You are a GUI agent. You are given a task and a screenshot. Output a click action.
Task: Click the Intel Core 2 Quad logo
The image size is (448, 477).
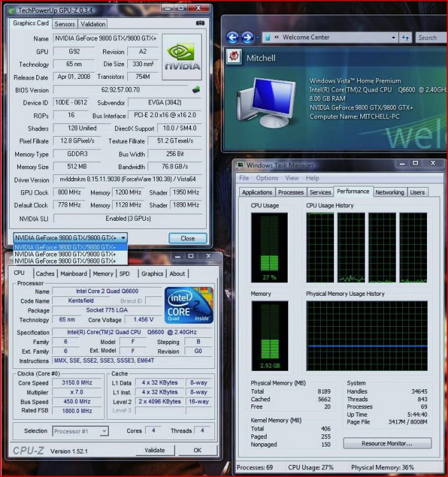(x=189, y=305)
